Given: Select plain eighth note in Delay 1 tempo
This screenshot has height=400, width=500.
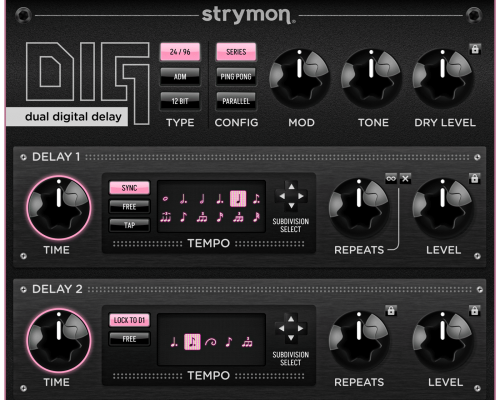Looking at the screenshot, I should pyautogui.click(x=183, y=217).
